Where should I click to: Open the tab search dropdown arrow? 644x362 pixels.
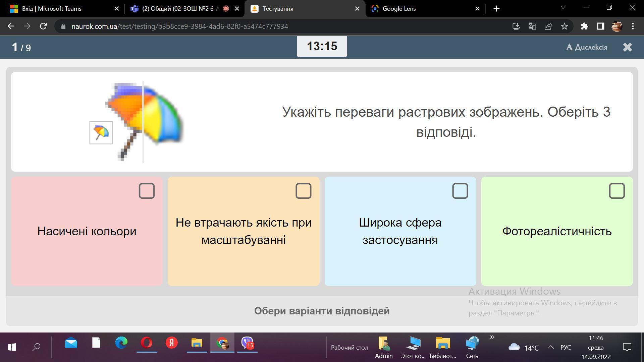coord(563,7)
